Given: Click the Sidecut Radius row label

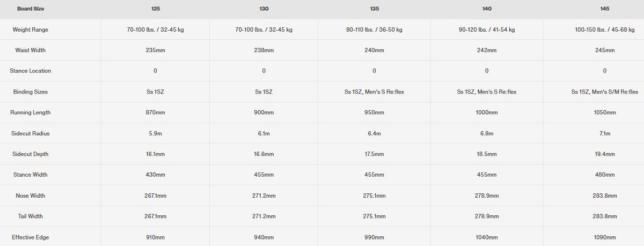Looking at the screenshot, I should (x=31, y=133).
